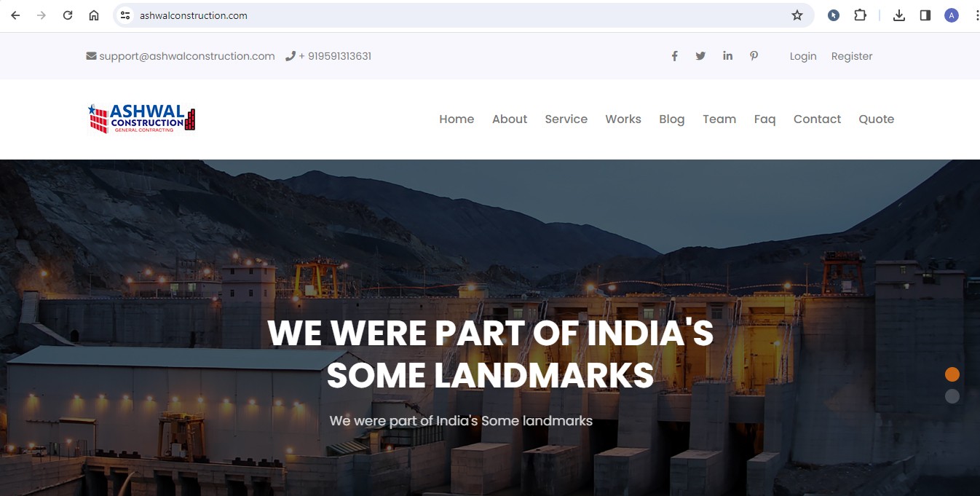This screenshot has height=496, width=980.
Task: Click the support email address link
Action: (x=186, y=56)
